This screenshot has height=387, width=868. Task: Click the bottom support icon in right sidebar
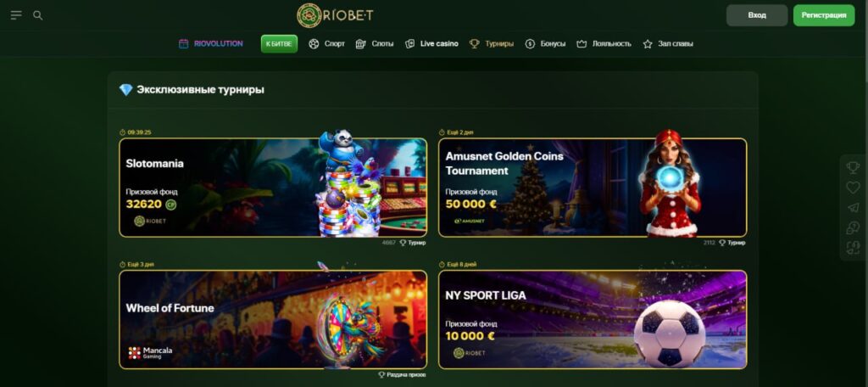point(853,248)
